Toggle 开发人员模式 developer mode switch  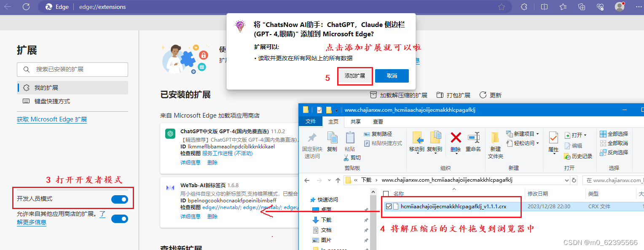click(120, 199)
